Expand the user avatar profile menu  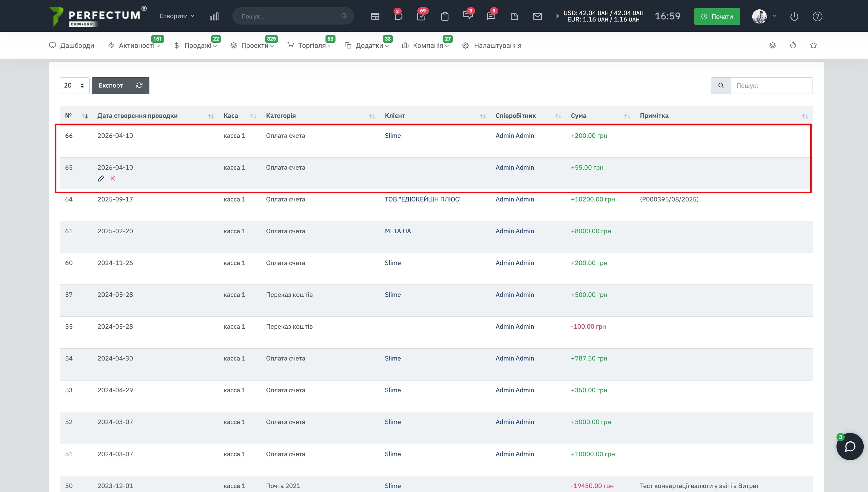point(763,16)
